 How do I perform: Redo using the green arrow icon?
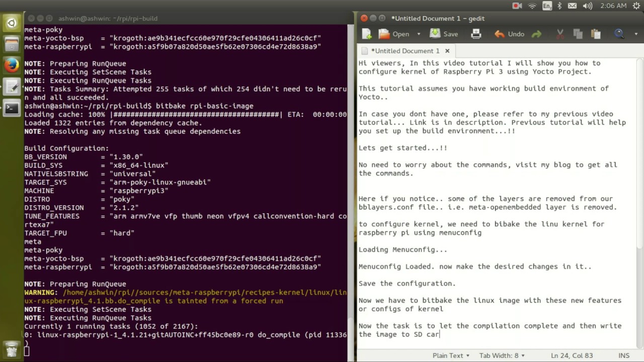click(537, 34)
